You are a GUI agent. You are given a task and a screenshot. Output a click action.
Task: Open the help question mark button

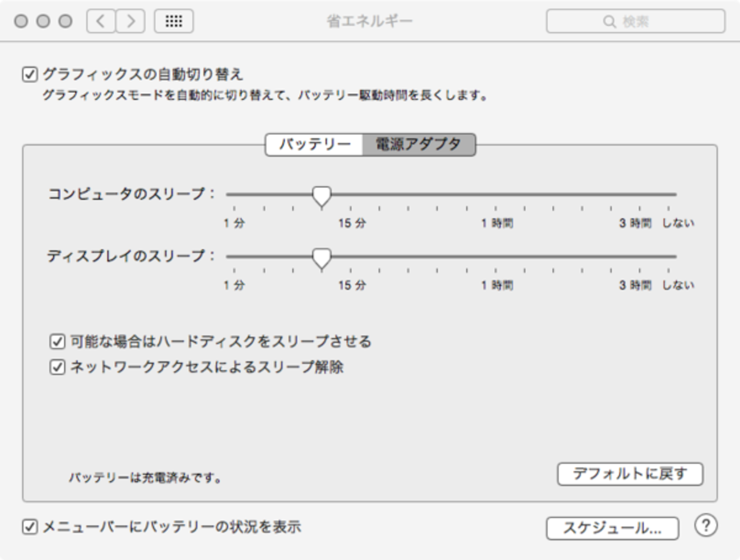[x=706, y=526]
